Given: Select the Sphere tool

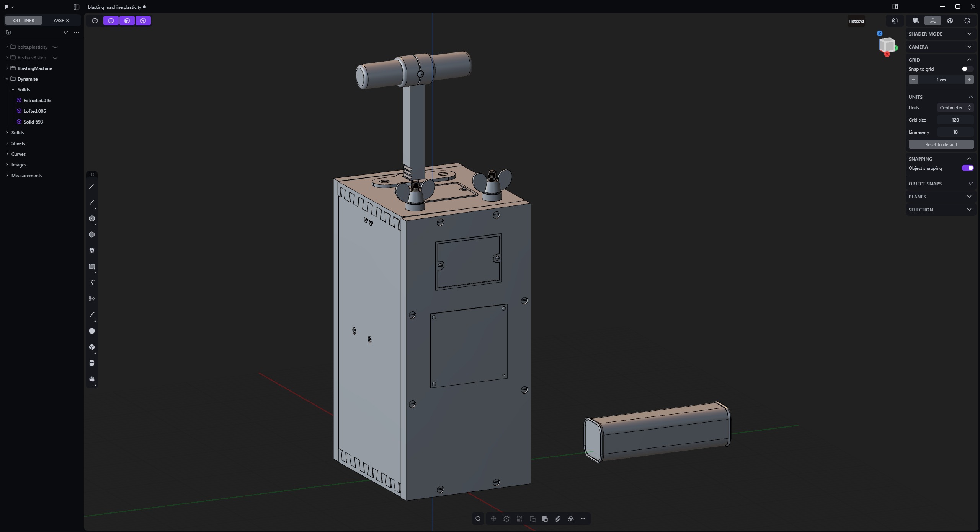Looking at the screenshot, I should (x=92, y=331).
